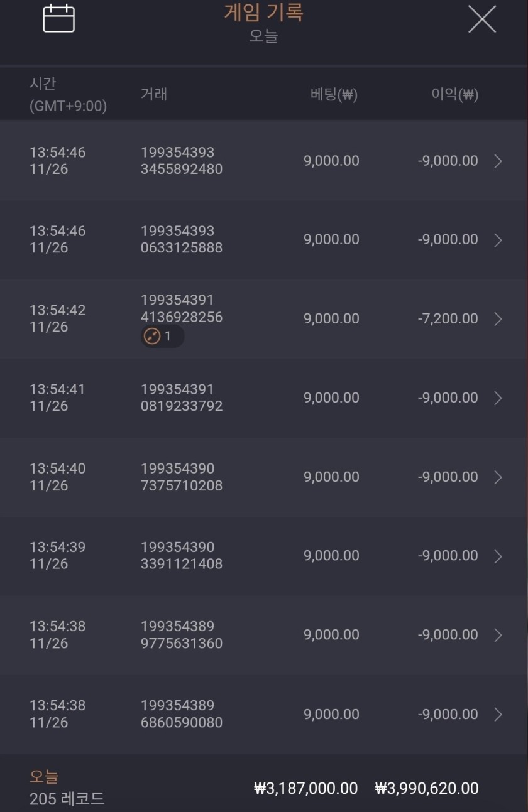Image resolution: width=528 pixels, height=812 pixels.
Task: Expand the record ending in 9775631360
Action: tap(498, 635)
